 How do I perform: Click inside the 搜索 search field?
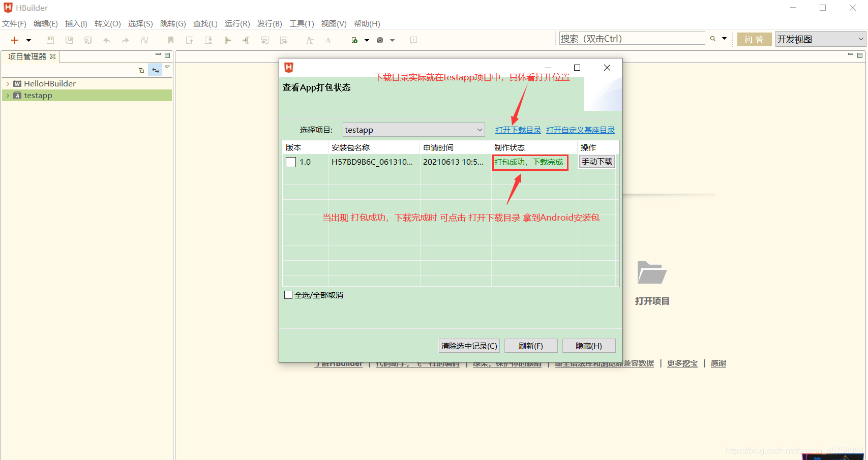631,38
